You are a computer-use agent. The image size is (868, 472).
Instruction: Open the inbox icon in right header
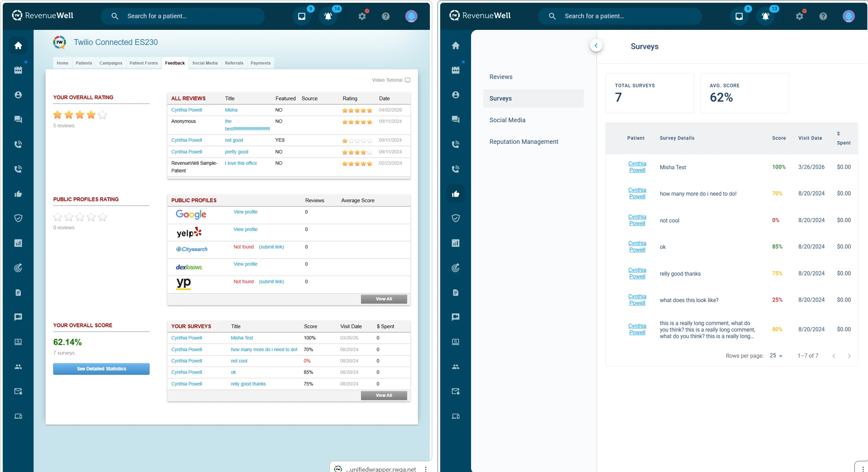pos(739,16)
